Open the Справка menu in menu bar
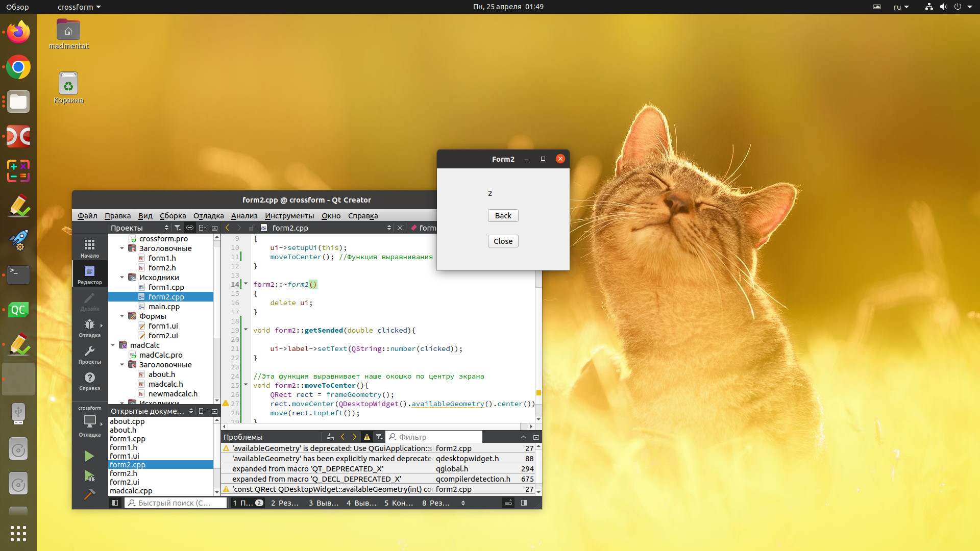 (x=363, y=216)
